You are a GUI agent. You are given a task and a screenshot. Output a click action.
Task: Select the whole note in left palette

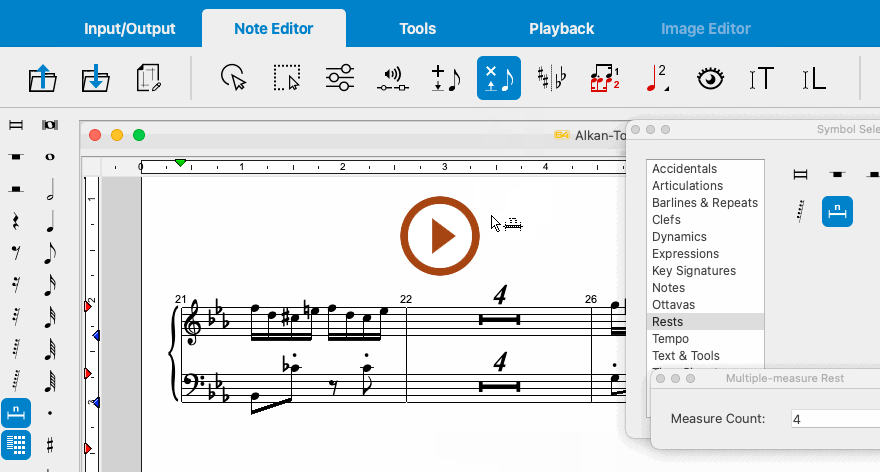(49, 157)
